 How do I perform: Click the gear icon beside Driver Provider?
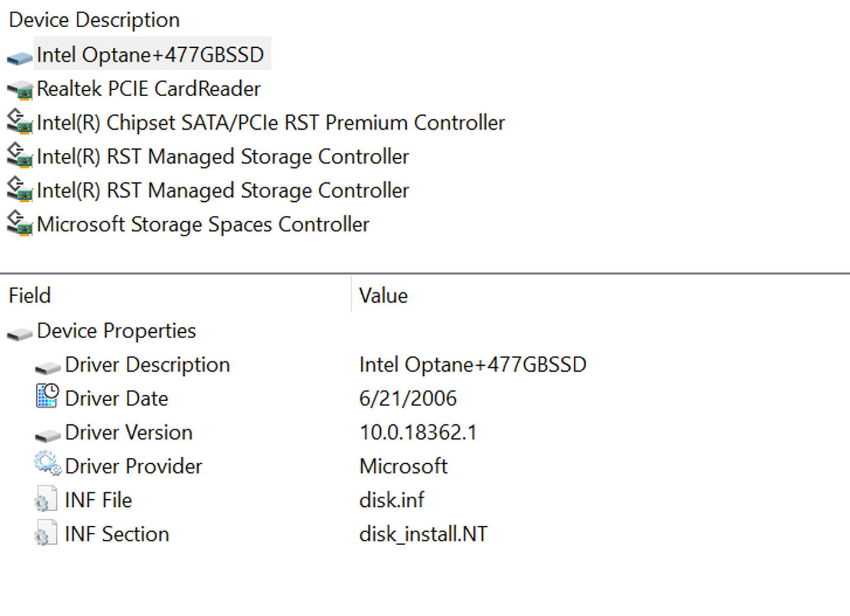coord(47,464)
